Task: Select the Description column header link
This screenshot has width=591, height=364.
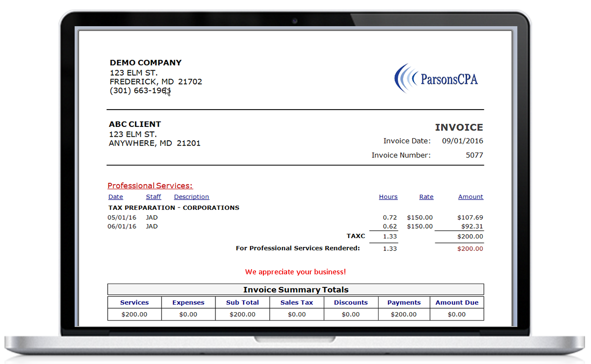Action: coord(191,197)
